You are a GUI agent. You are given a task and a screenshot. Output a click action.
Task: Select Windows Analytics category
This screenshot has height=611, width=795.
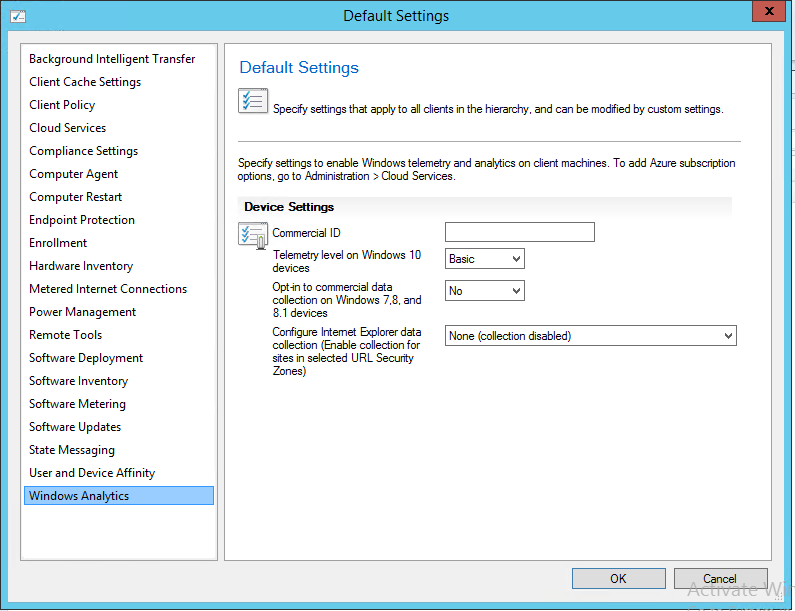[79, 496]
